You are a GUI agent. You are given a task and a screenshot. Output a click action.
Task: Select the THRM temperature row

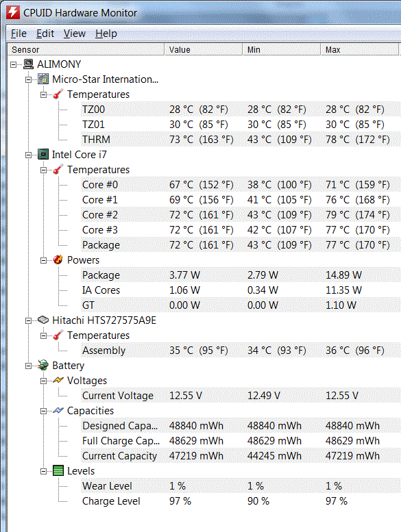(x=241, y=140)
